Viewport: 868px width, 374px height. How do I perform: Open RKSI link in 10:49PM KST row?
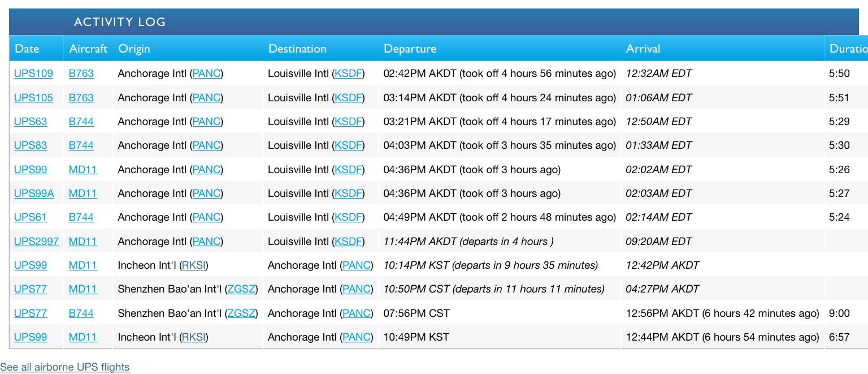(193, 337)
